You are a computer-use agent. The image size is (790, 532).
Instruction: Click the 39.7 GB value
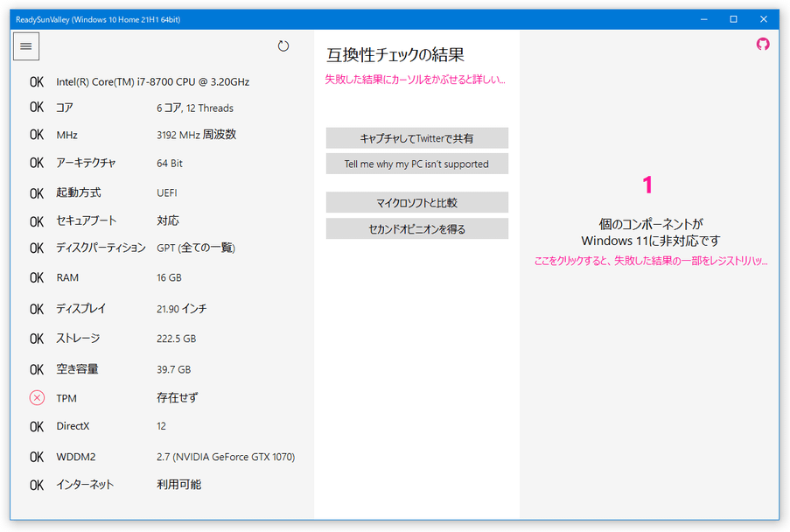pos(174,369)
